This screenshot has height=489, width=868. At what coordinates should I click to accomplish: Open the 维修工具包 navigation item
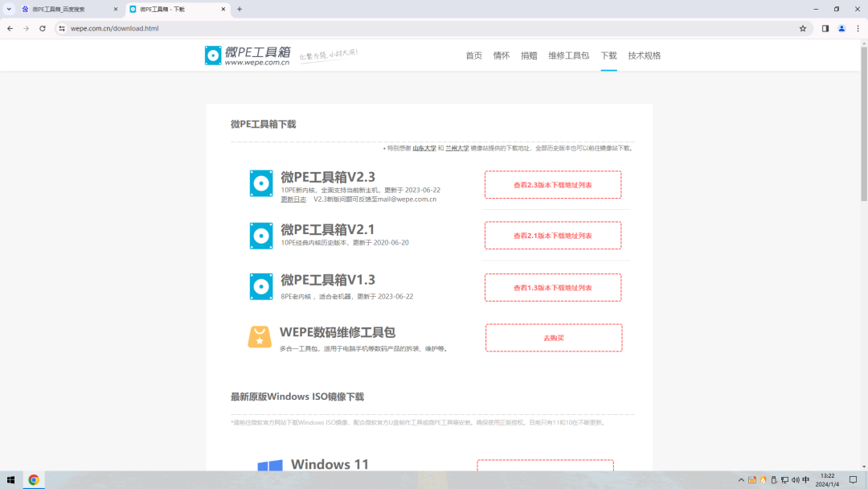[x=568, y=55]
